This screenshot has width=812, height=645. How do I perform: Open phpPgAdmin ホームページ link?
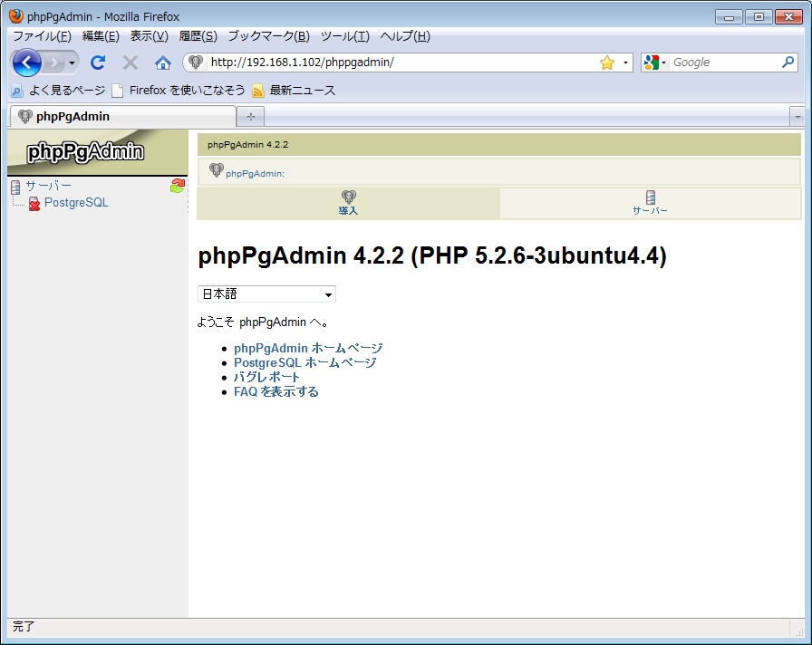(x=308, y=349)
